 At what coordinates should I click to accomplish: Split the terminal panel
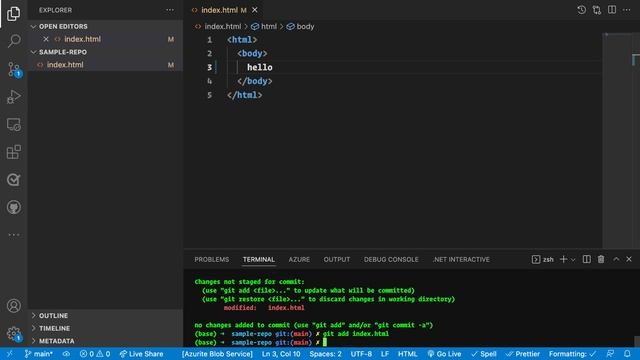[x=586, y=259]
